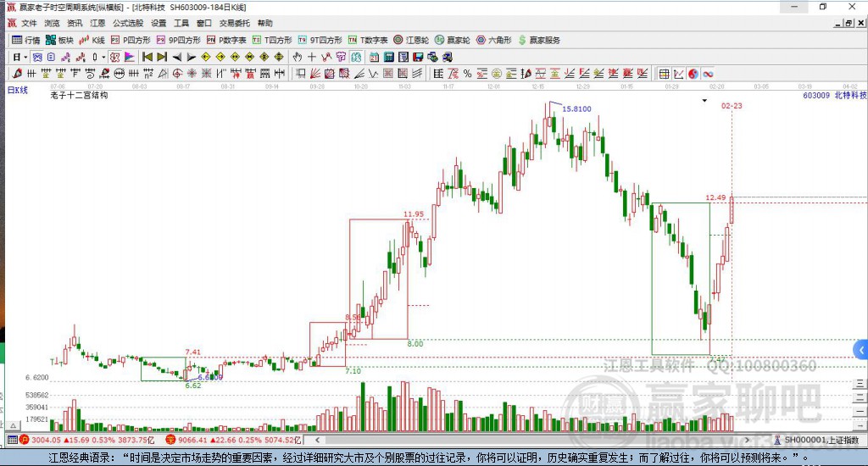Image resolution: width=868 pixels, height=466 pixels.
Task: Open the 设置 menu
Action: pyautogui.click(x=159, y=23)
